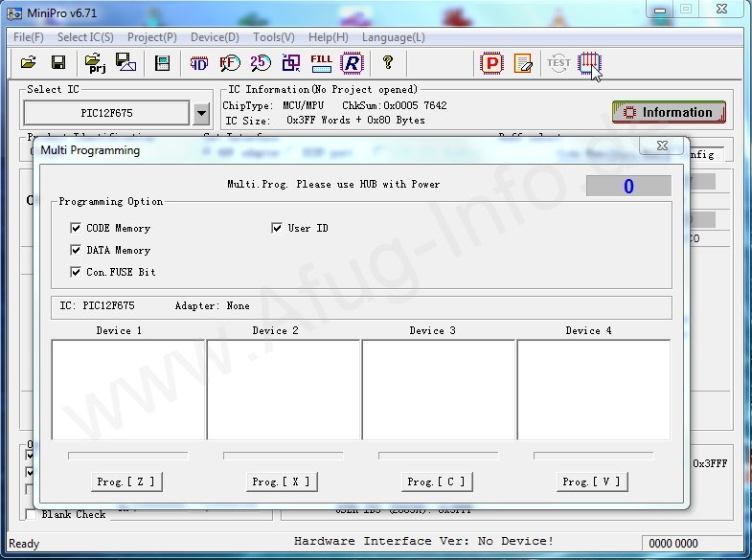Click the Open file folder toolbar icon
This screenshot has width=752, height=560.
(x=29, y=62)
